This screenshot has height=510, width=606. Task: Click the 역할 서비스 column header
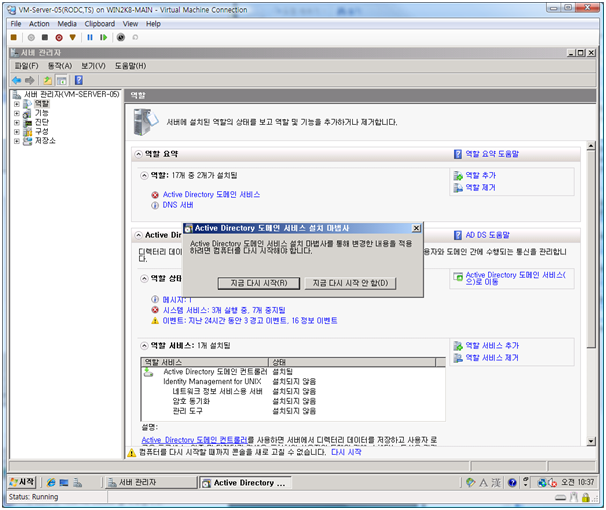tap(205, 362)
